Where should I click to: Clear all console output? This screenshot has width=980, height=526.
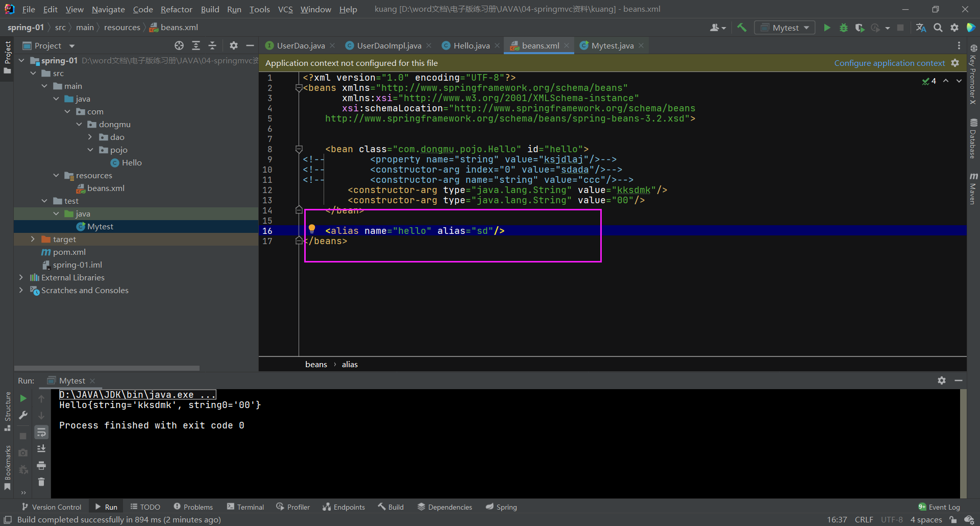[41, 482]
